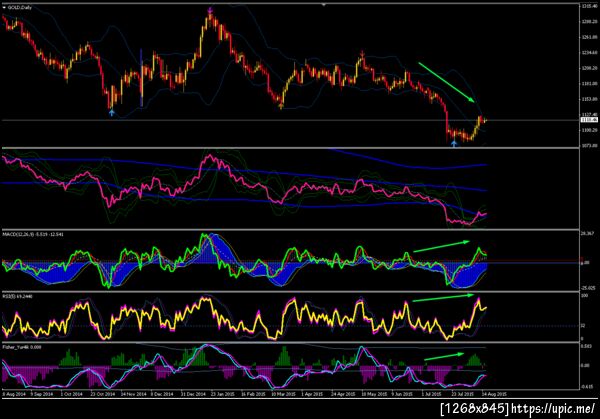Click the 24 Apr 2015 date label
Screen dimensions: 600x419
343,394
